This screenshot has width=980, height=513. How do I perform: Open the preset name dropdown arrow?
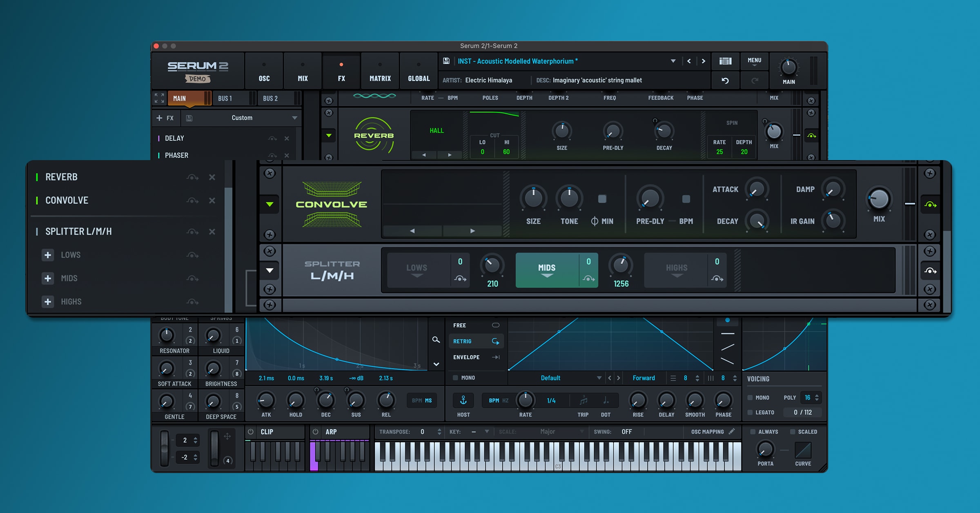click(673, 61)
